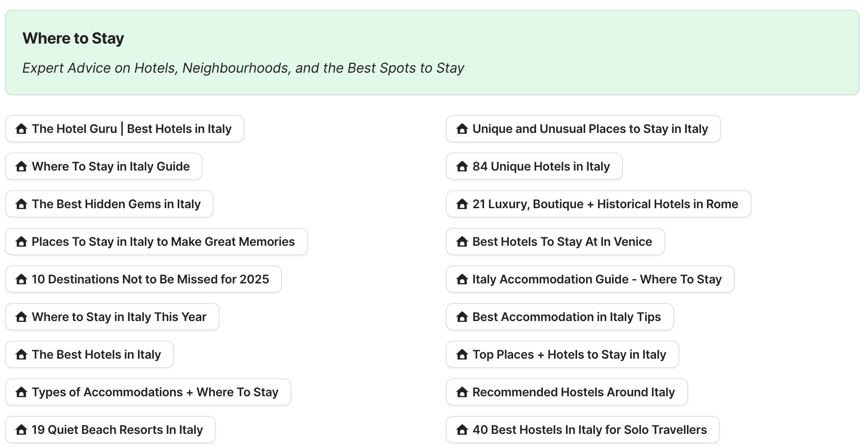
Task: Click house icon next to Venice hotels link
Action: 462,242
